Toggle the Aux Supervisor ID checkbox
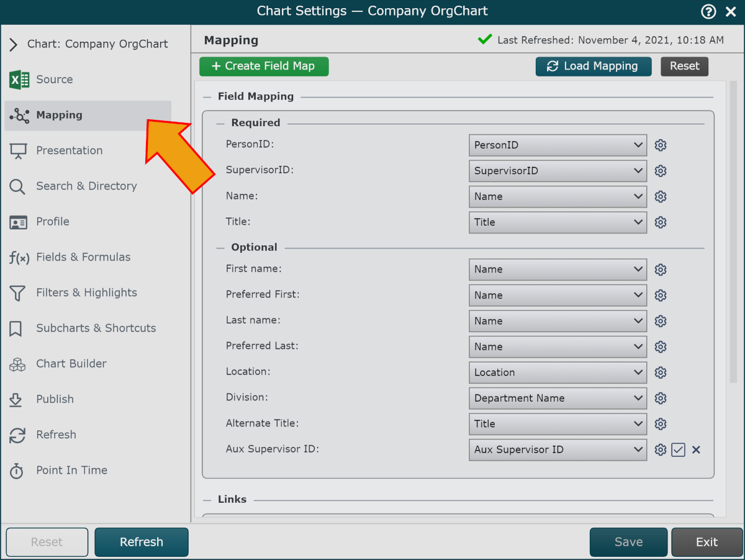 678,450
